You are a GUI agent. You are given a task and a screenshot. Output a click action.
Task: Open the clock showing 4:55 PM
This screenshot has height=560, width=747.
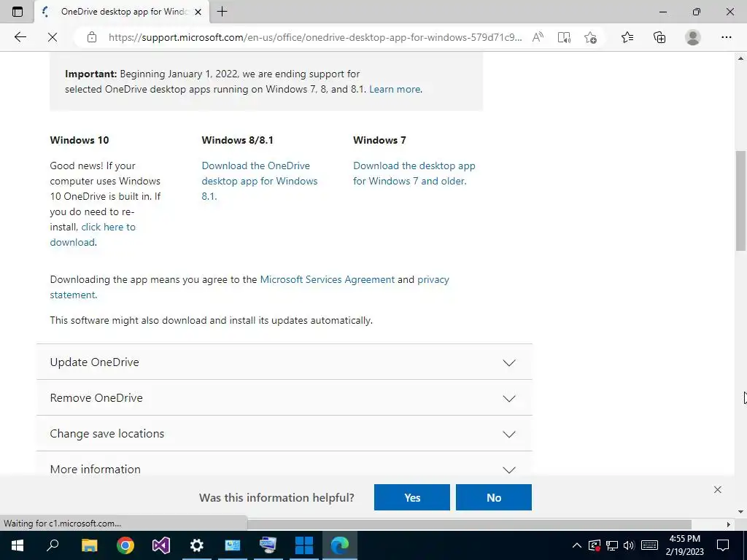684,545
